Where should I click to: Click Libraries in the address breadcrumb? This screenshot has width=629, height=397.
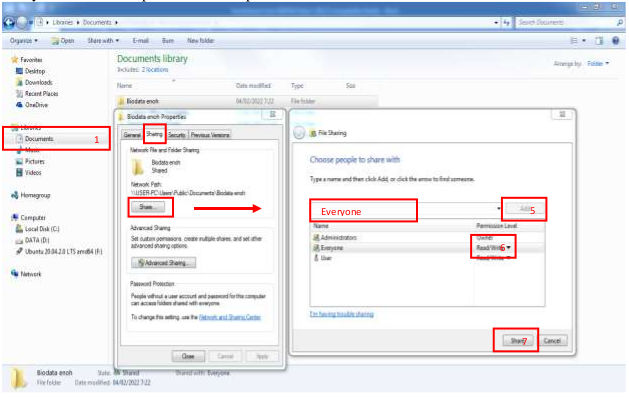point(63,22)
